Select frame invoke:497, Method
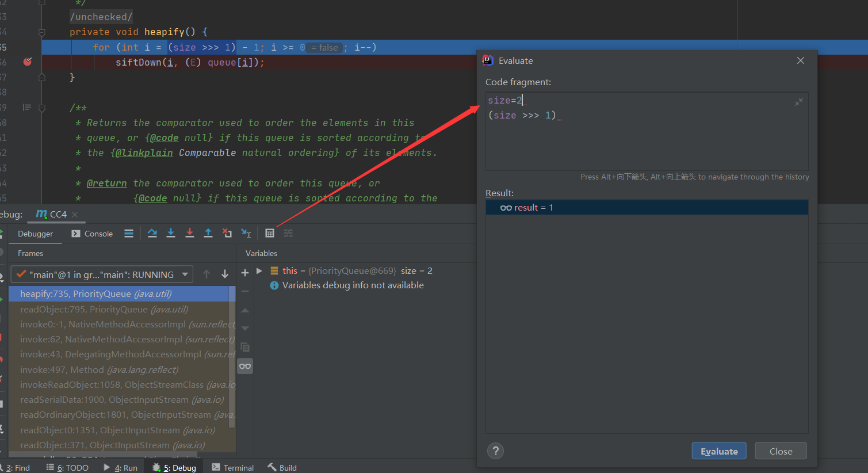This screenshot has height=473, width=868. 118,370
